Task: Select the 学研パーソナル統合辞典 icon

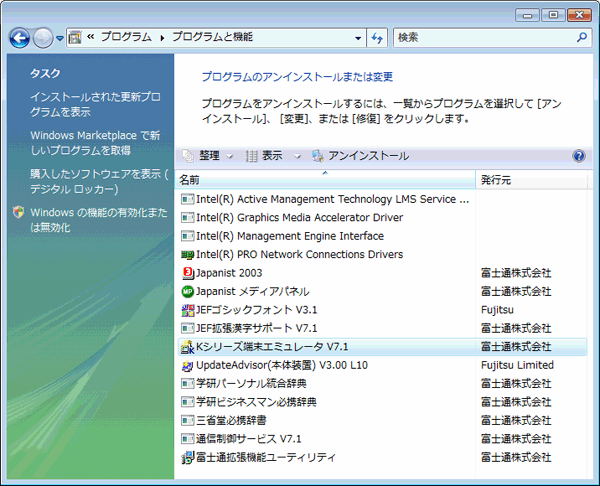Action: pos(188,383)
